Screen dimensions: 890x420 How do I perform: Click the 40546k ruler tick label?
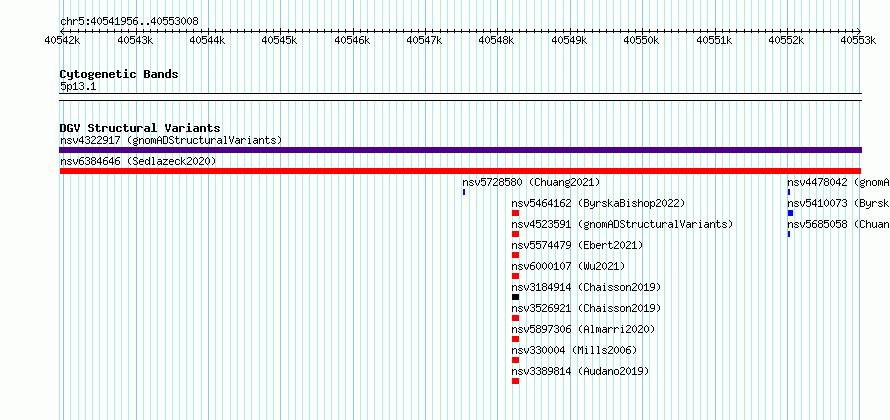pyautogui.click(x=352, y=40)
